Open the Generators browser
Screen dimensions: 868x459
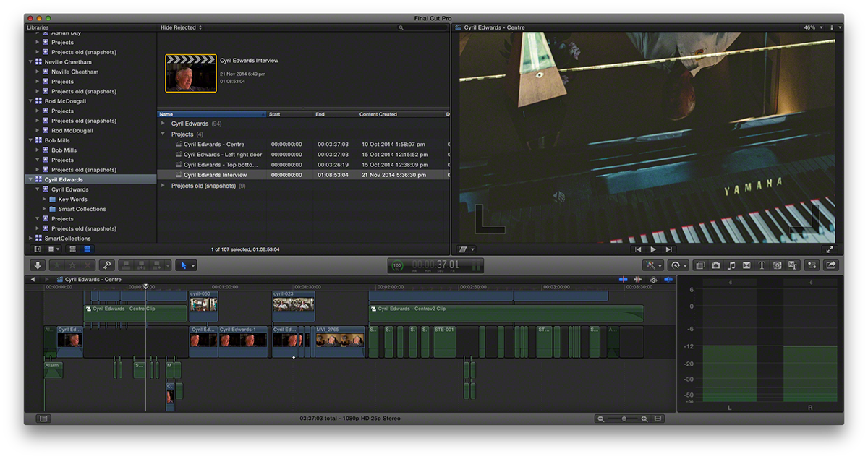777,265
